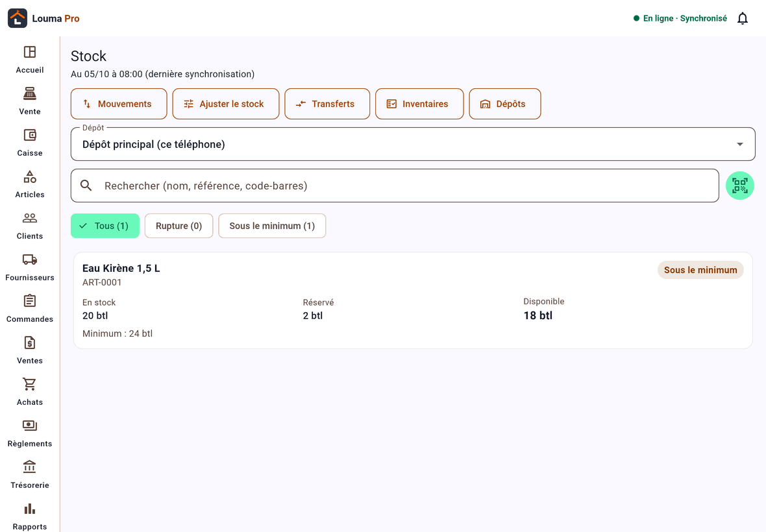Viewport: 766px width, 532px height.
Task: Click the En ligne · Synchronisé status
Action: (x=680, y=19)
